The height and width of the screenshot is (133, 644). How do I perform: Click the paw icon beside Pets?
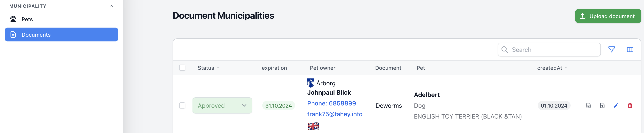pyautogui.click(x=13, y=19)
